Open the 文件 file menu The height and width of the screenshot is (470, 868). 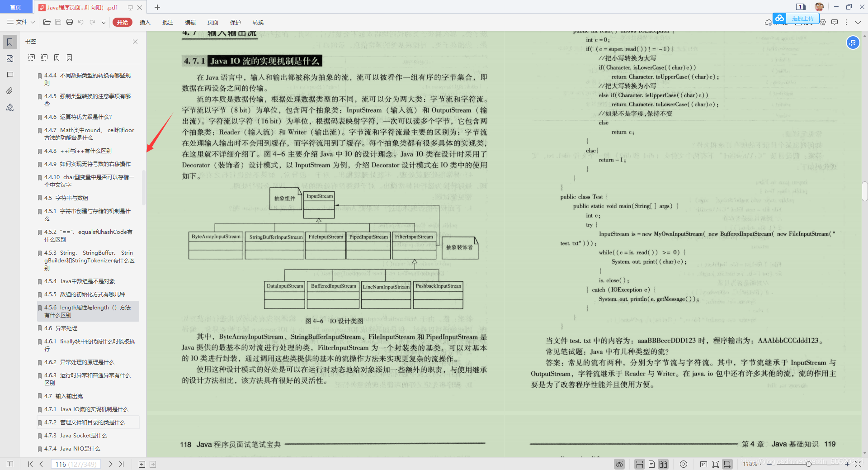(21, 22)
